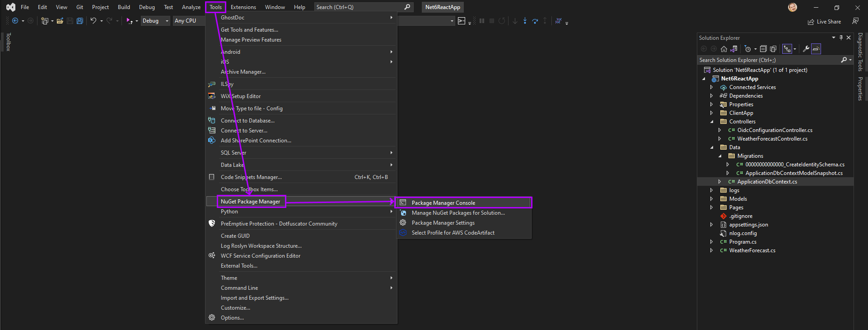
Task: Select Options at bottom of Tools menu
Action: pyautogui.click(x=301, y=318)
